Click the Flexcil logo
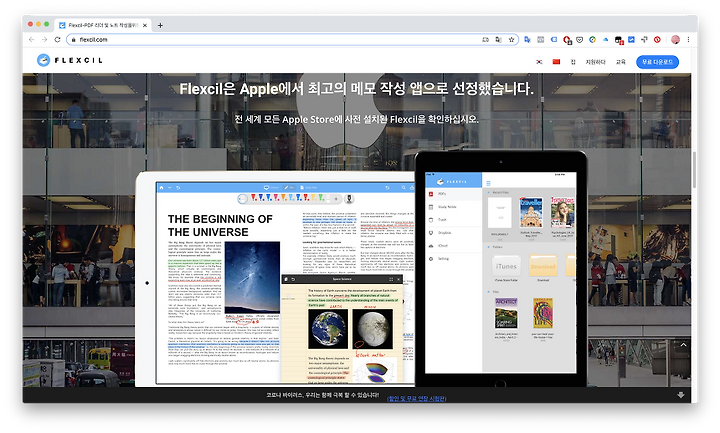 tap(70, 60)
